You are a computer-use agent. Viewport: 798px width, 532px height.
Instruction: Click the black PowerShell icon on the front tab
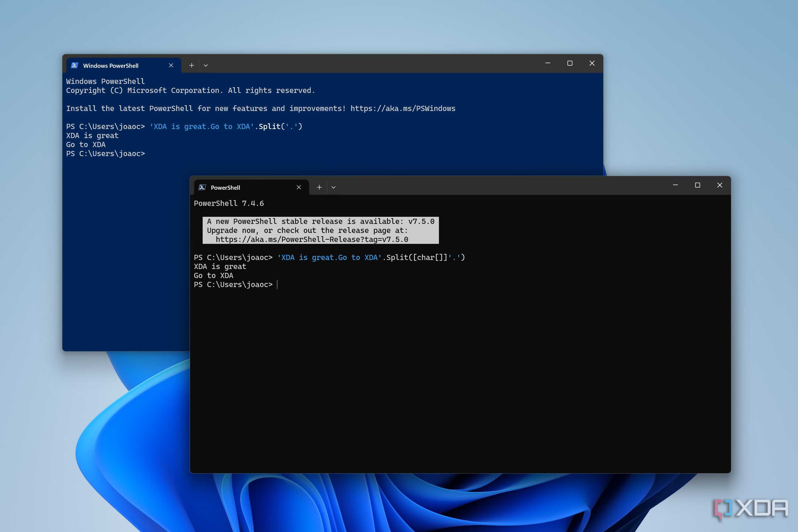[x=202, y=187]
